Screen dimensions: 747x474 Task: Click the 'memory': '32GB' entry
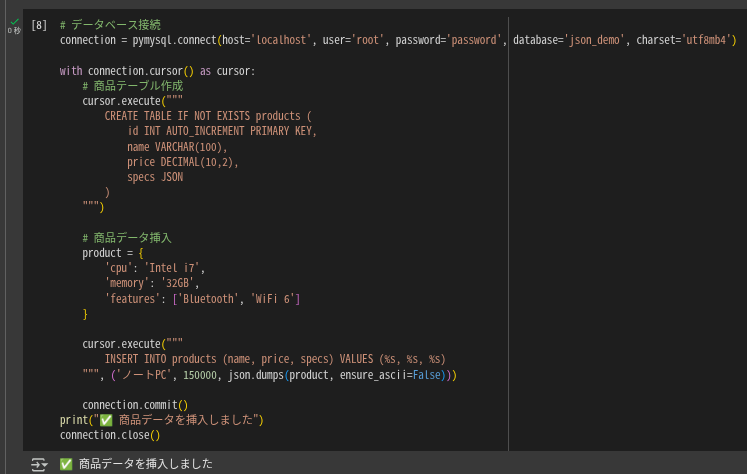pos(152,283)
